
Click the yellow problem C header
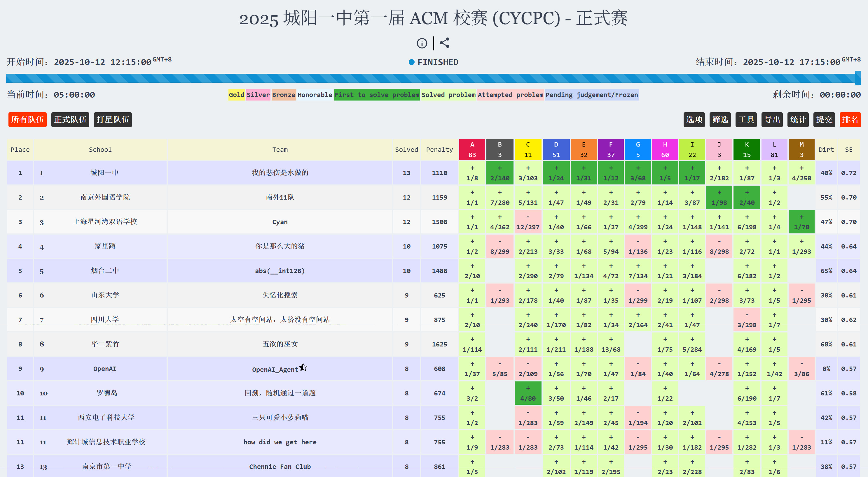528,149
